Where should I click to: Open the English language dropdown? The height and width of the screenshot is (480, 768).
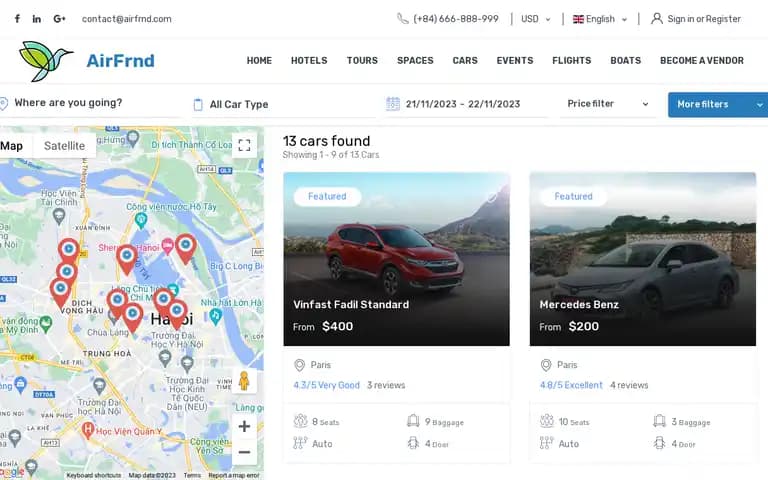(600, 19)
